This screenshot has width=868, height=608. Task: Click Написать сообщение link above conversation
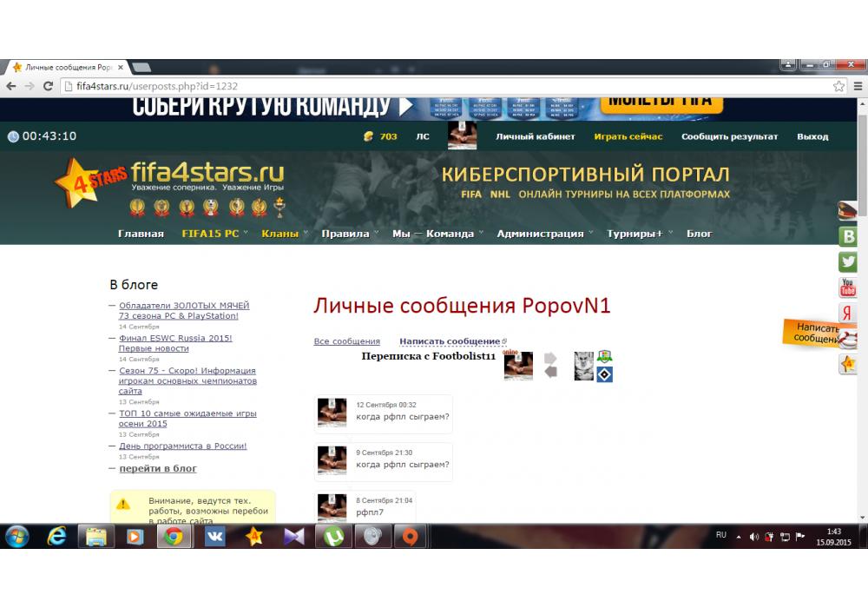coord(450,341)
